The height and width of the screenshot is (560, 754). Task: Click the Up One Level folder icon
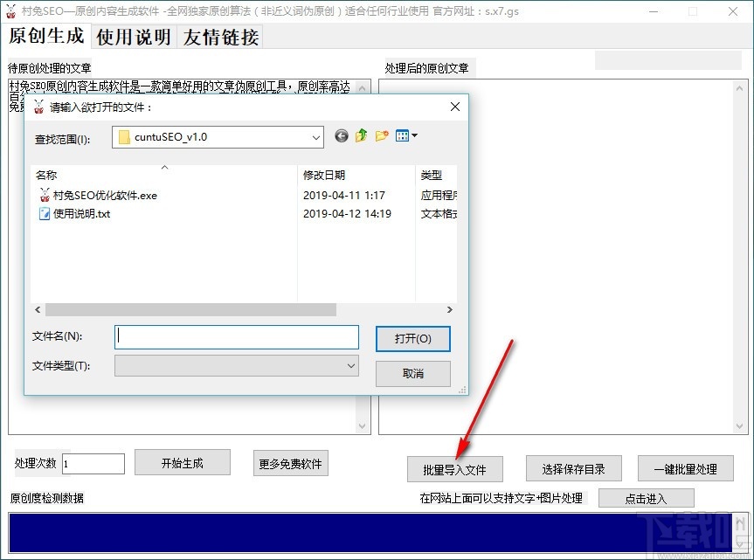tap(361, 135)
